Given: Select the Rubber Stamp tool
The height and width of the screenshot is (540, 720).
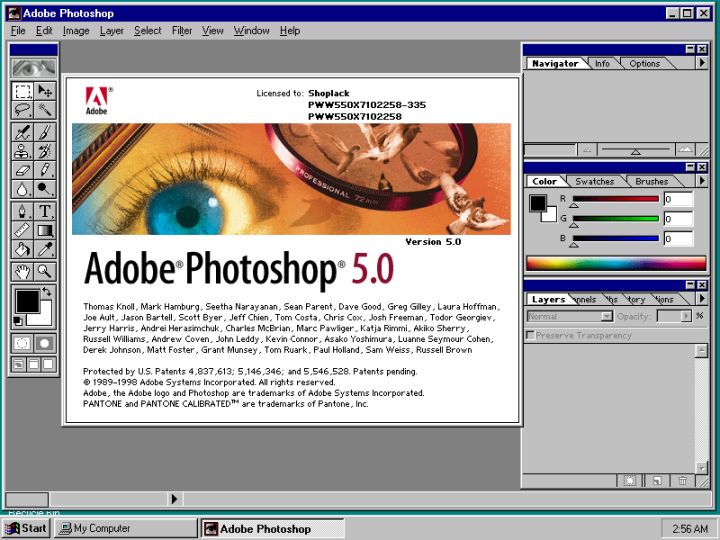Looking at the screenshot, I should tap(22, 151).
